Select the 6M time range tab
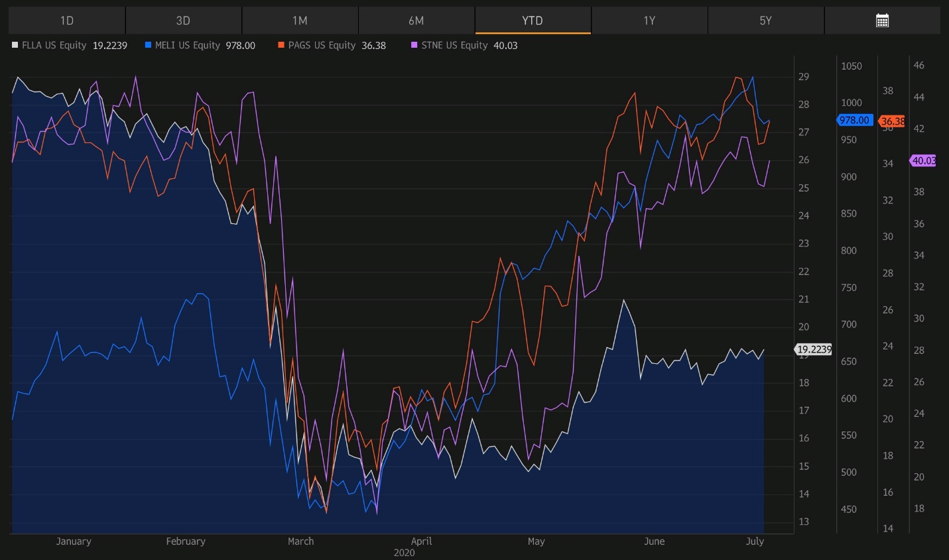The width and height of the screenshot is (949, 560). tap(416, 21)
